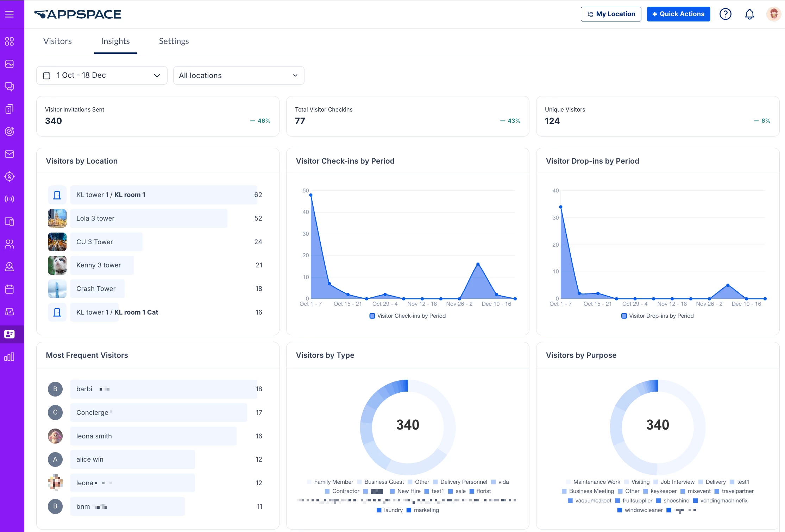Click the broadcast signal sidebar icon
This screenshot has width=785, height=532.
coord(10,199)
